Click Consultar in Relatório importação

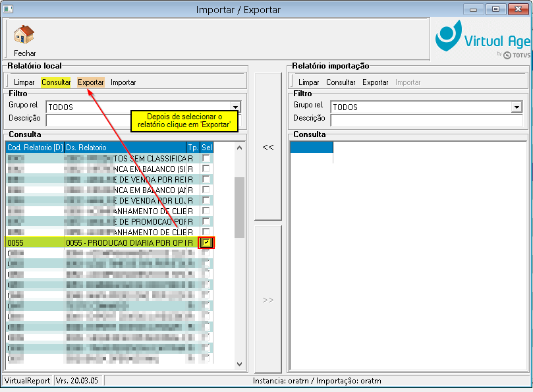341,82
